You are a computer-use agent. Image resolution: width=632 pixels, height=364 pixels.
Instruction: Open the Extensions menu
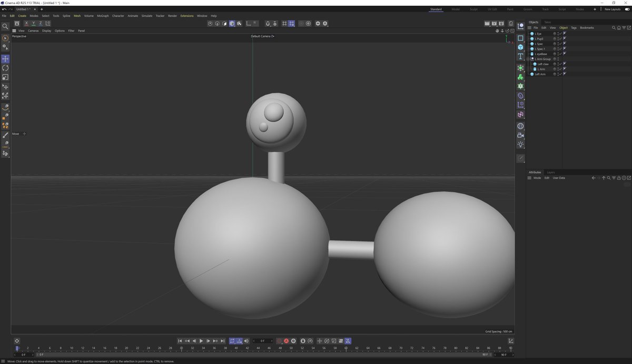(187, 16)
